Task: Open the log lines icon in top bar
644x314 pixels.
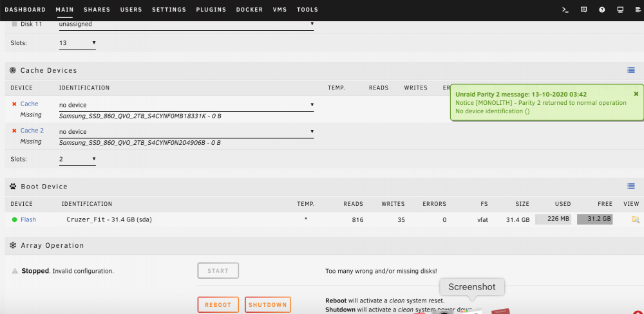Action: click(x=638, y=10)
